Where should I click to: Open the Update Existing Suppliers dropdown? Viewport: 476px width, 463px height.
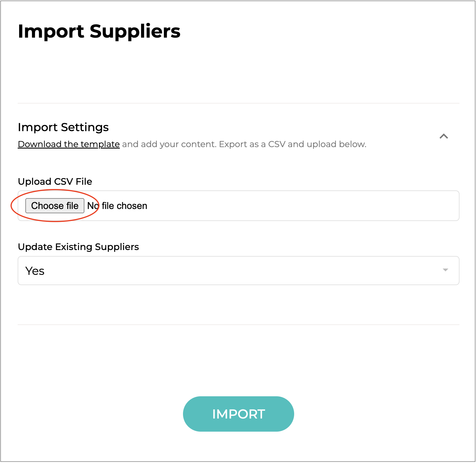(238, 271)
